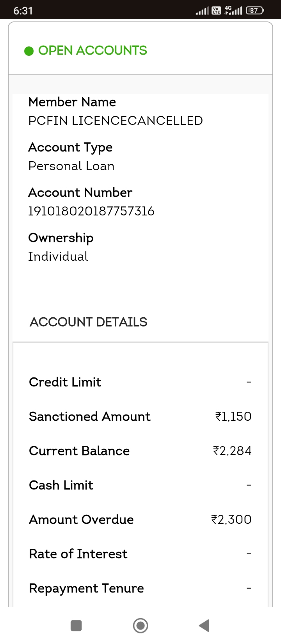Tap the Repayment Tenure row label
Image resolution: width=281 pixels, height=644 pixels.
[x=86, y=588]
